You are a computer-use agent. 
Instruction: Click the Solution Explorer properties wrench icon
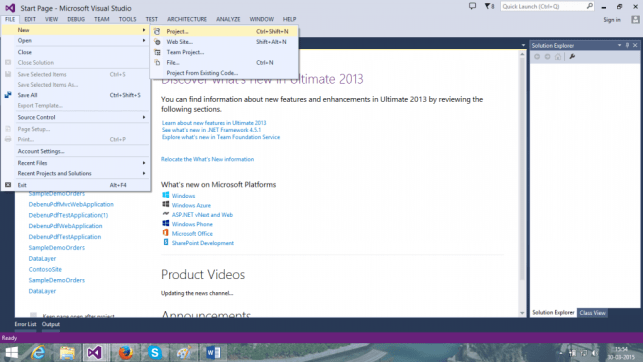572,57
